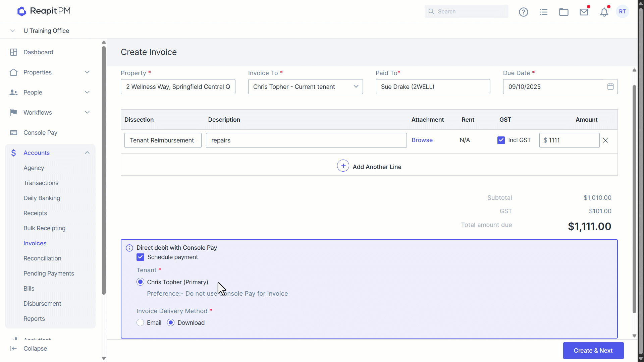Open the Invoice To dropdown

click(306, 87)
